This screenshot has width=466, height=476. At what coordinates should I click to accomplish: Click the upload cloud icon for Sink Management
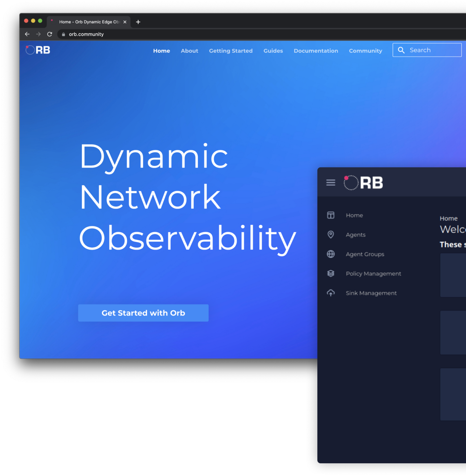click(x=330, y=293)
